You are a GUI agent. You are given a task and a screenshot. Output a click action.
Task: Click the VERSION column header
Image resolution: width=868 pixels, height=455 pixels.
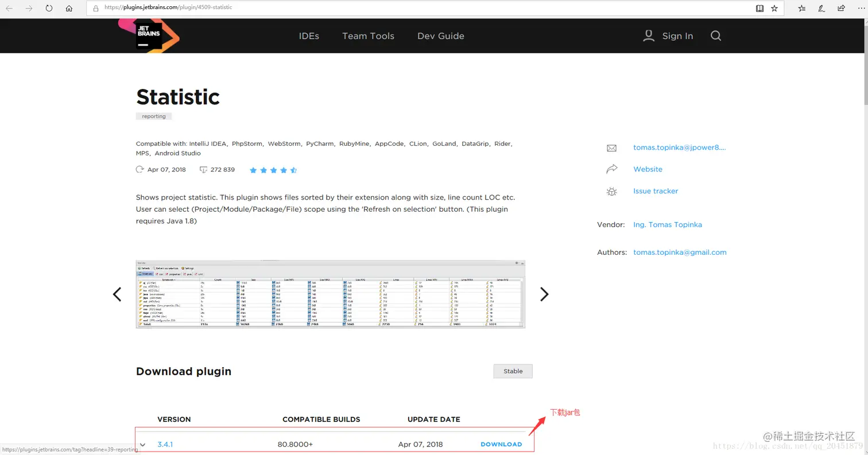click(174, 419)
